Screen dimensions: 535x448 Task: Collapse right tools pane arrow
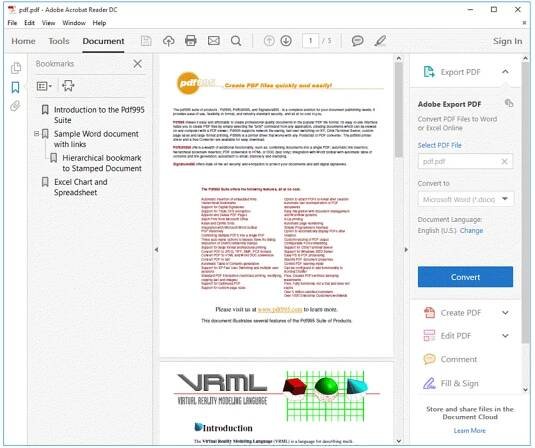pos(406,250)
